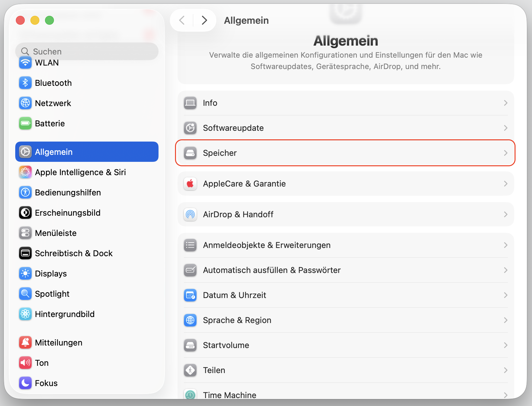Screen dimensions: 532x406
Task: Click the AirDrop & Handoff icon
Action: [190, 214]
